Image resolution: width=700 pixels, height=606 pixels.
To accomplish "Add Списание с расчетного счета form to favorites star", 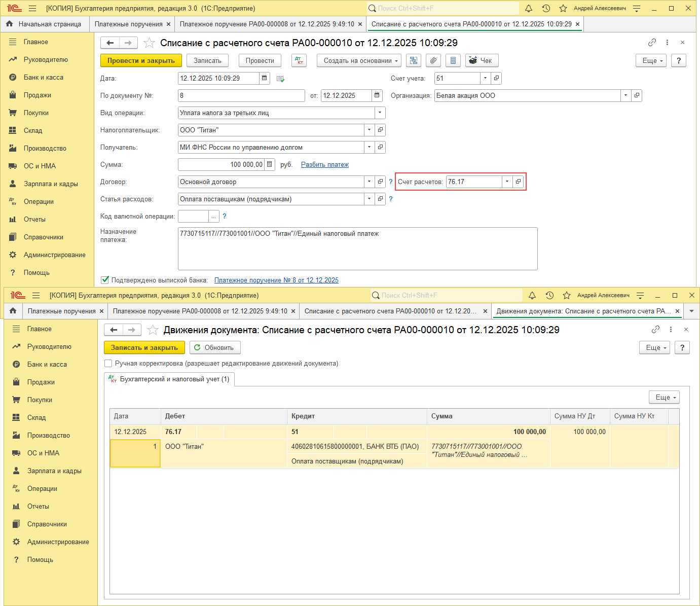I will (x=149, y=43).
